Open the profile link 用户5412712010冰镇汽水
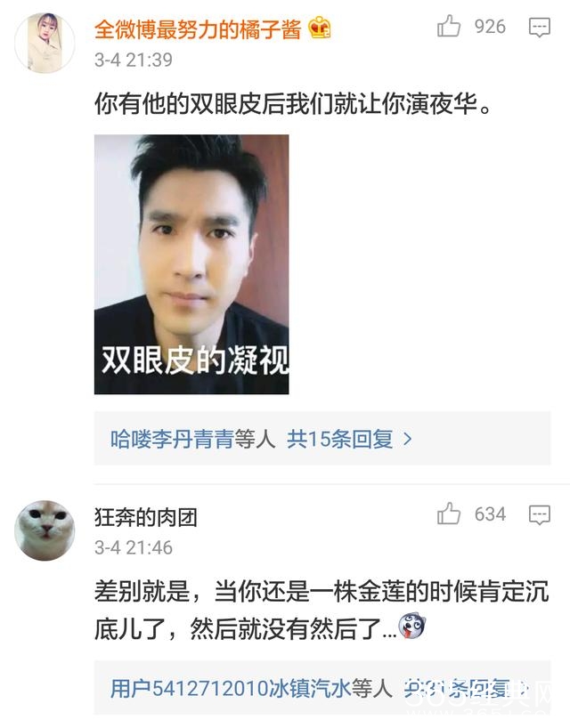This screenshot has height=728, width=570. coord(231,688)
